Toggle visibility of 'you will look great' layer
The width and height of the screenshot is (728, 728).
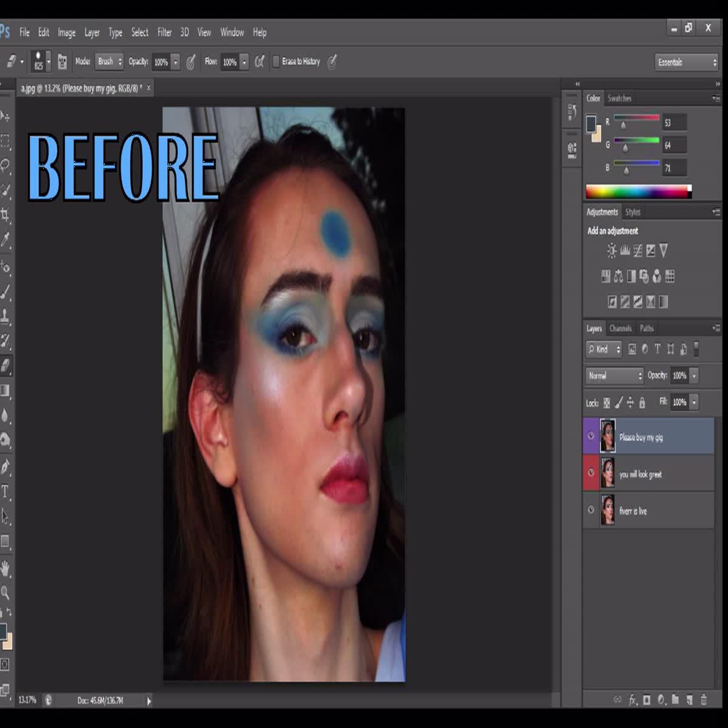590,474
